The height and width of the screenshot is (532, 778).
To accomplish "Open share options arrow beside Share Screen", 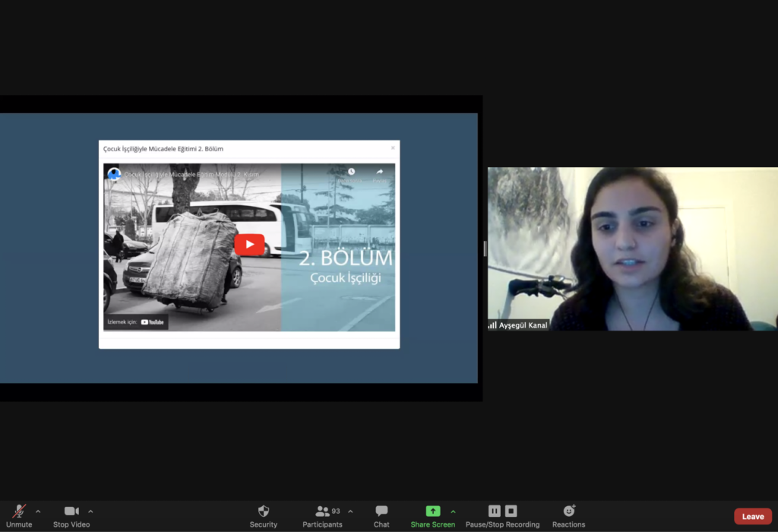I will point(453,511).
